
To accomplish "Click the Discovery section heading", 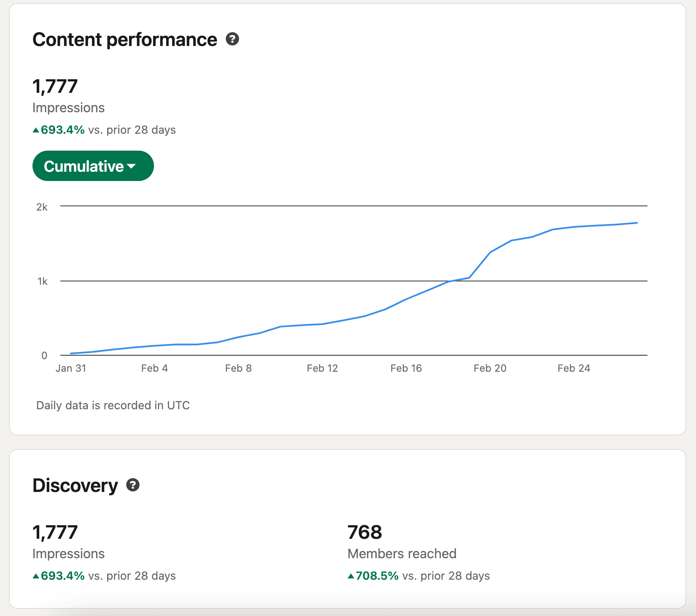I will coord(75,486).
